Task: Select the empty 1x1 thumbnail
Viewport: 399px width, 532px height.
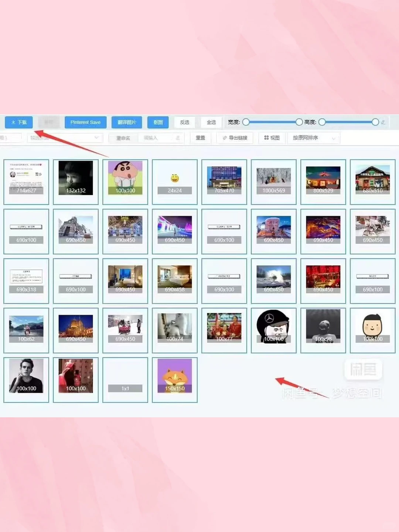Action: click(125, 380)
